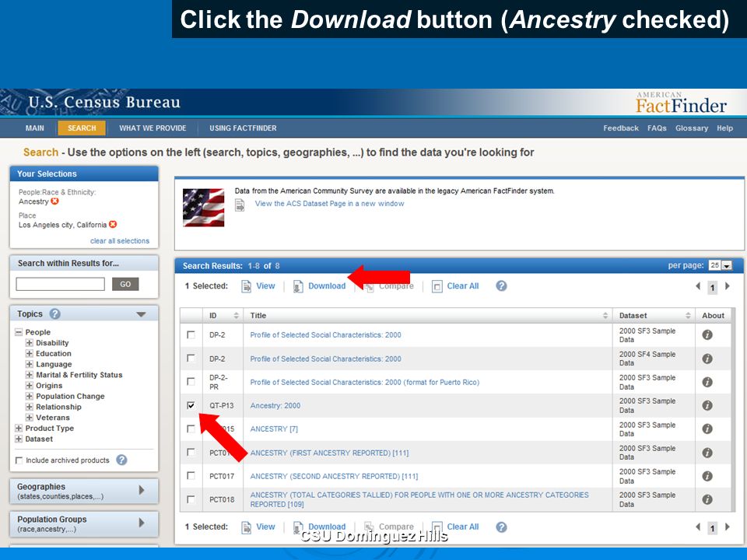The height and width of the screenshot is (560, 747).
Task: Expand the Language topic
Action: click(x=29, y=364)
